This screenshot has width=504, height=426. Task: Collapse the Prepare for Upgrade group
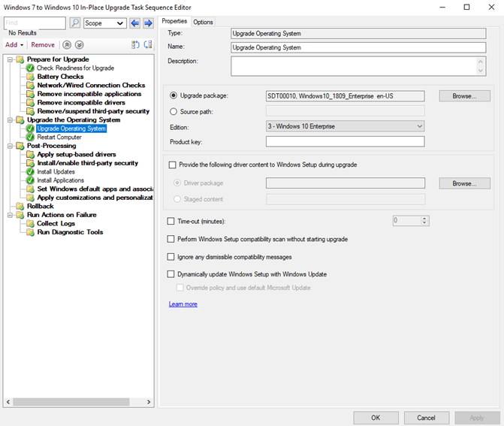coord(10,59)
